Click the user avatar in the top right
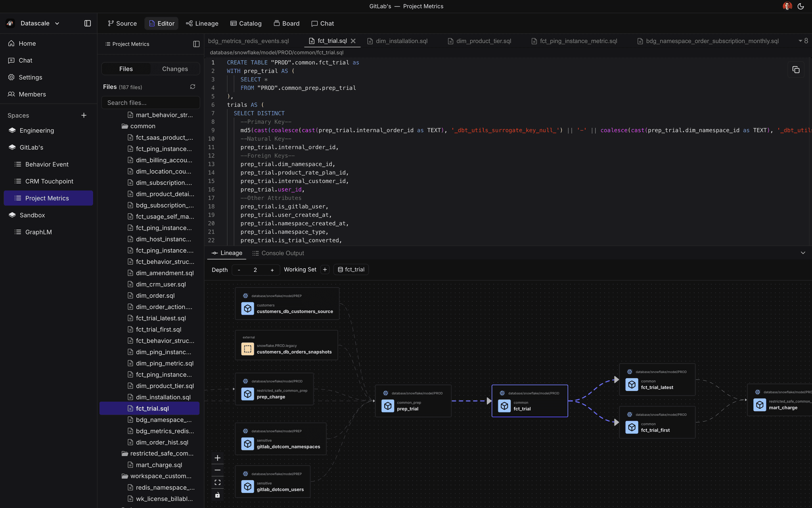 tap(787, 6)
